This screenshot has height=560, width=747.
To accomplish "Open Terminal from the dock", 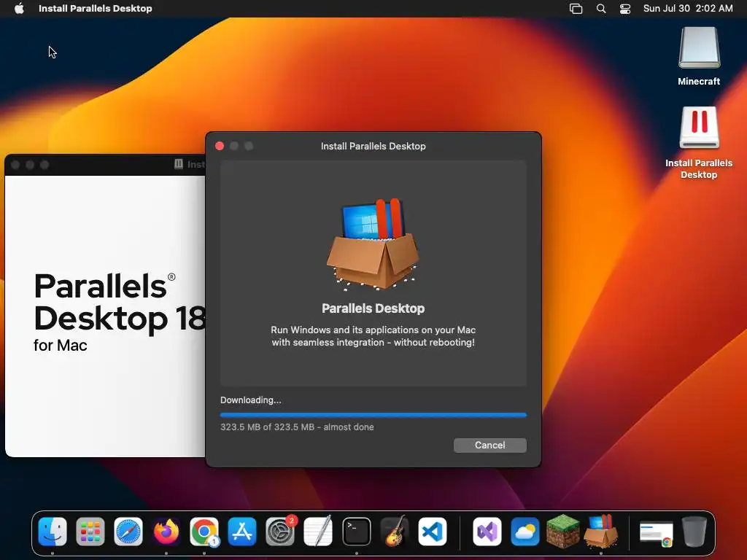I will [356, 532].
